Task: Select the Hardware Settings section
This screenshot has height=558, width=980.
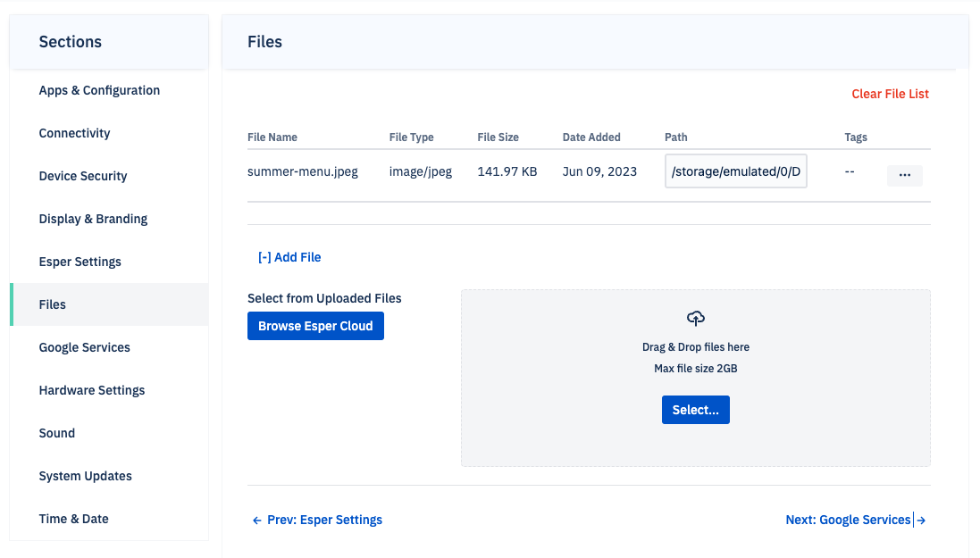Action: pos(91,389)
